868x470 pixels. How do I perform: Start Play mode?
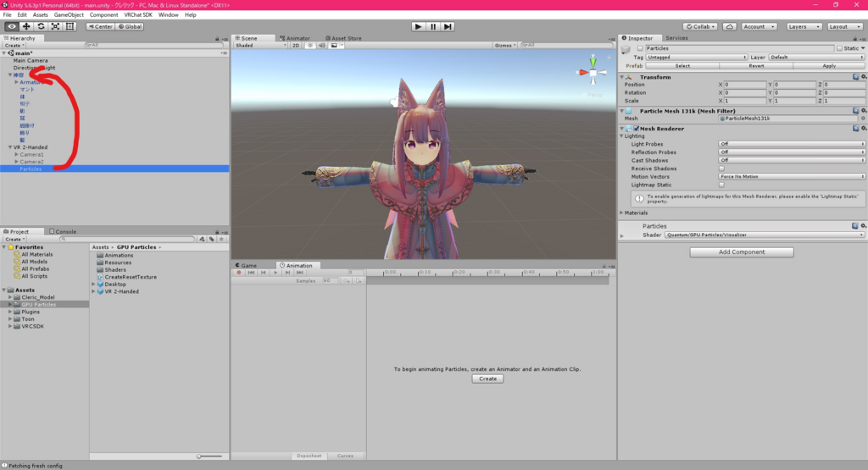click(x=419, y=26)
